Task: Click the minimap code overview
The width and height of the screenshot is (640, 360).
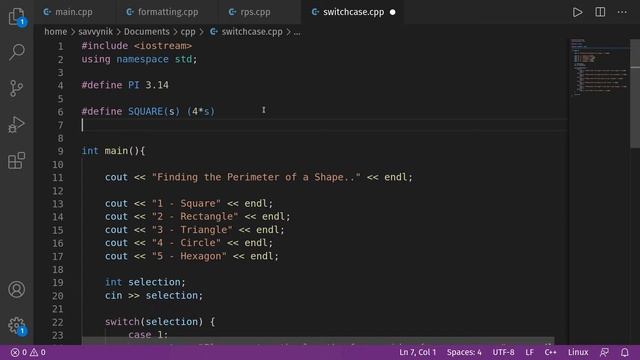Action: pos(599,67)
